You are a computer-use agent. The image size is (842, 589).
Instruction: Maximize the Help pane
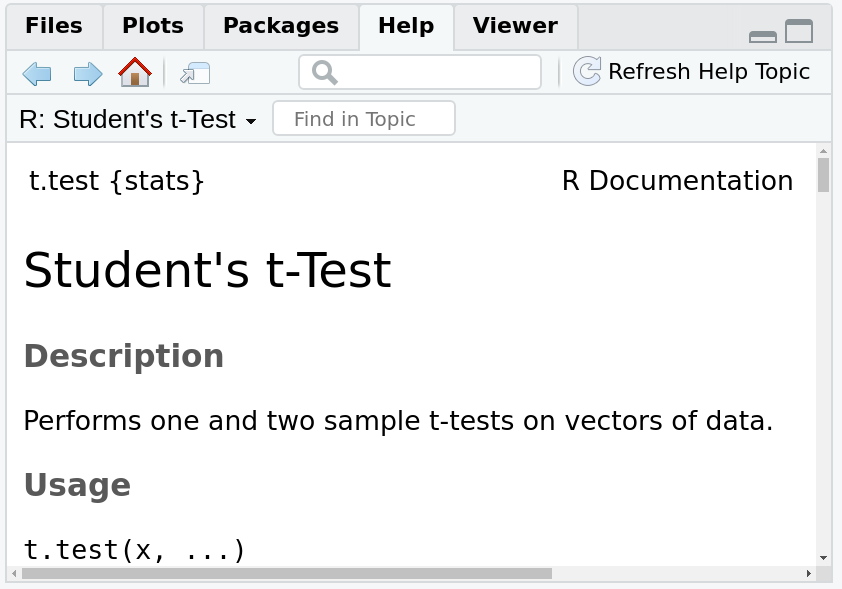point(800,32)
